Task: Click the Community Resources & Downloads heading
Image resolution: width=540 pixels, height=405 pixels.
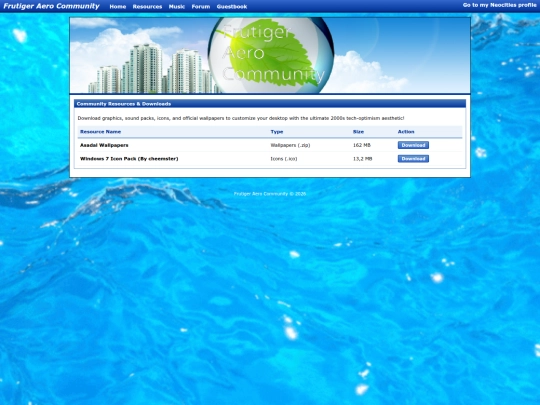Action: pos(124,104)
